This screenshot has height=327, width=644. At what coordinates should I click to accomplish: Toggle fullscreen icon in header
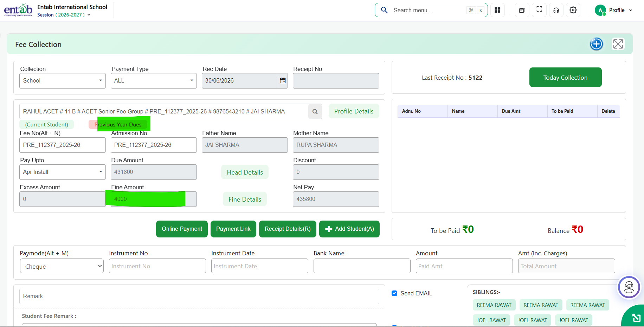pos(539,9)
